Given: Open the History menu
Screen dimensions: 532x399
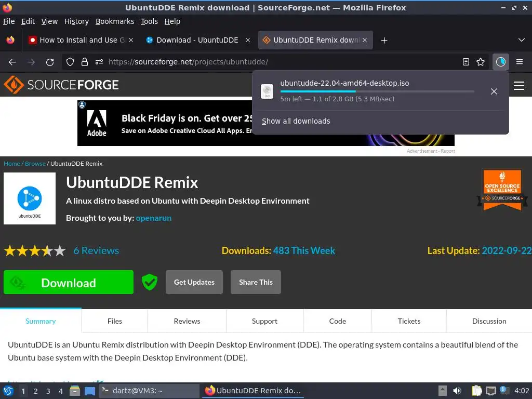Looking at the screenshot, I should 77,21.
